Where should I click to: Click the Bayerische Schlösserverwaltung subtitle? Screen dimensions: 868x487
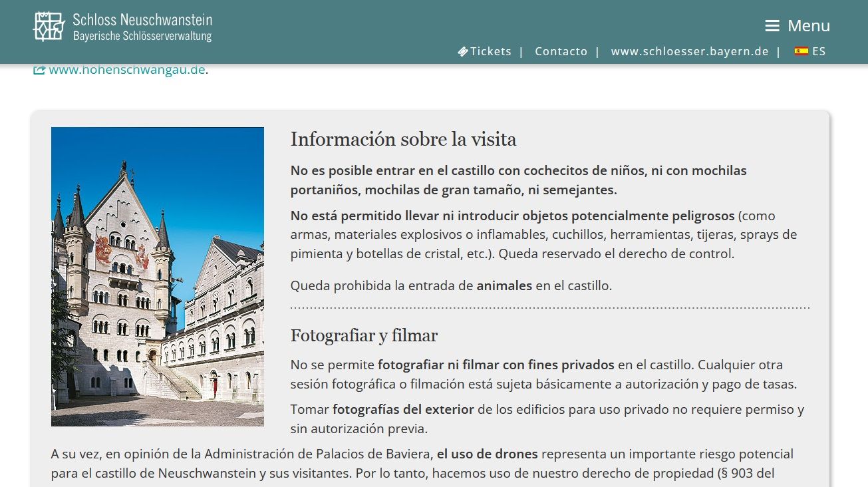pyautogui.click(x=141, y=35)
